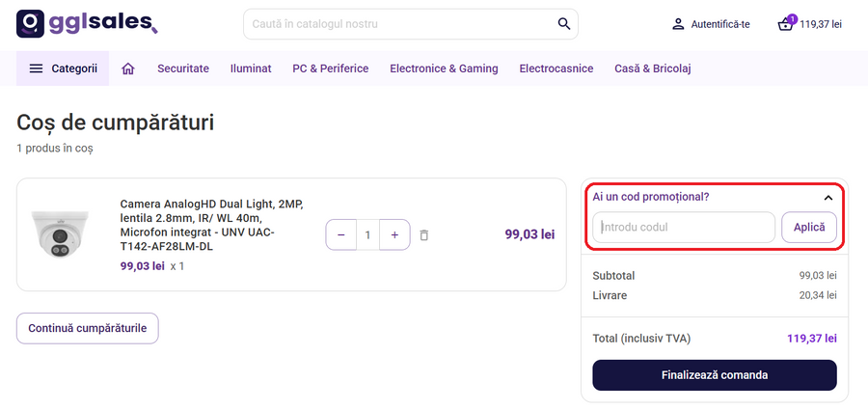Remove product with trash icon
The height and width of the screenshot is (410, 868).
pos(424,234)
